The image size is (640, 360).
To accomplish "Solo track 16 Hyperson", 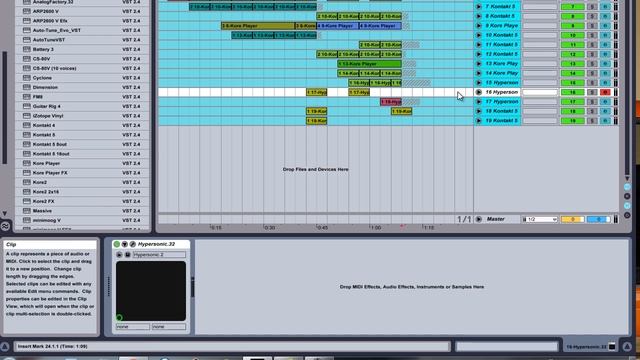I will click(x=592, y=92).
